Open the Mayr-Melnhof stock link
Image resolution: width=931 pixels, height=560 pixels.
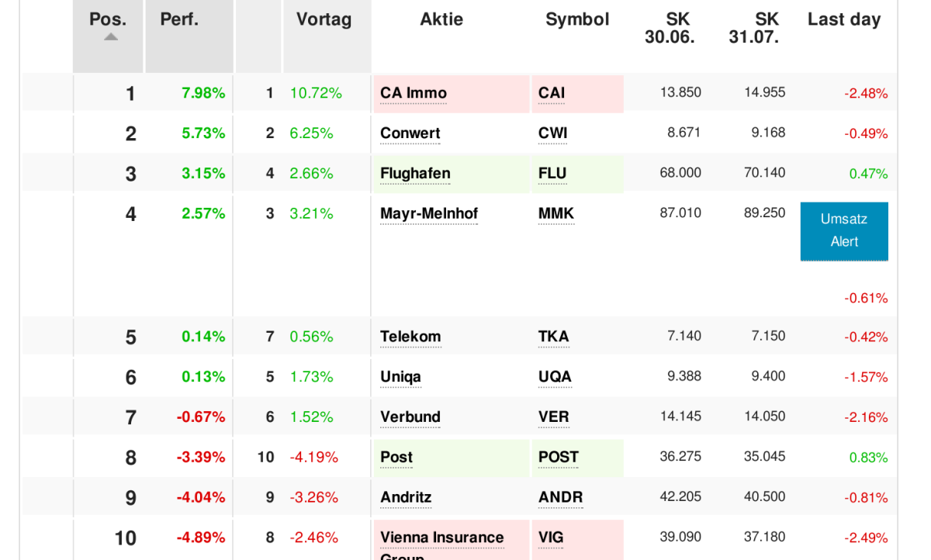point(429,213)
